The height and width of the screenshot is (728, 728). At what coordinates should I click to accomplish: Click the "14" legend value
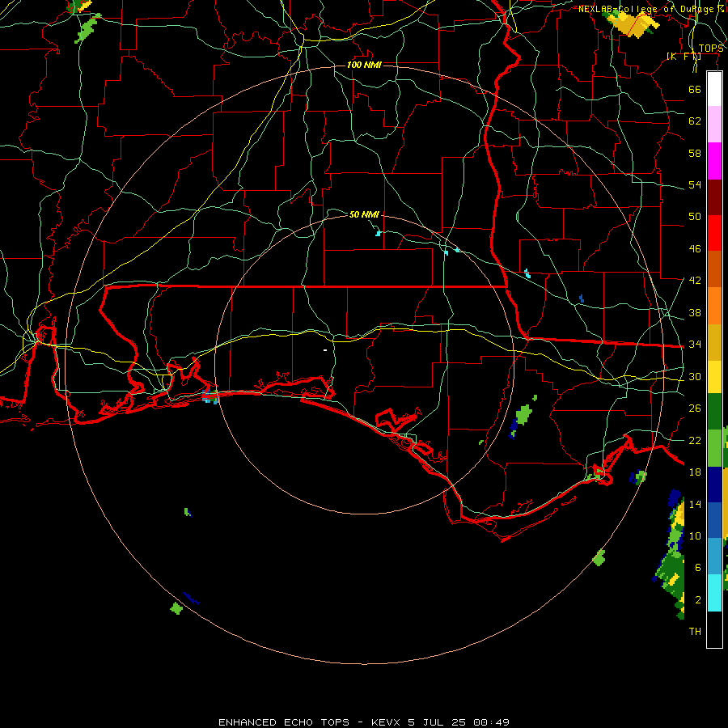click(695, 504)
